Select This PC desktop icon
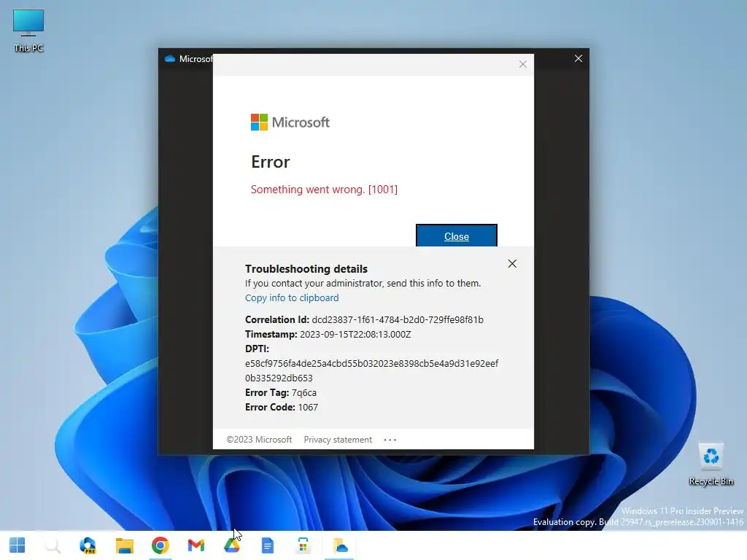This screenshot has width=747, height=560. click(28, 31)
